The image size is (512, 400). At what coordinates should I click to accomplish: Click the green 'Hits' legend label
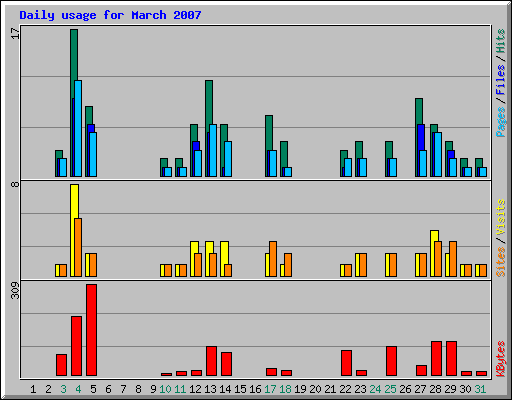(x=500, y=41)
